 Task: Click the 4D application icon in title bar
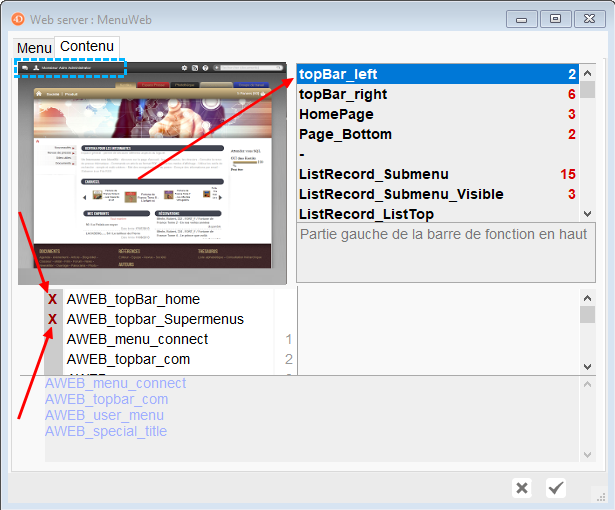pos(18,19)
